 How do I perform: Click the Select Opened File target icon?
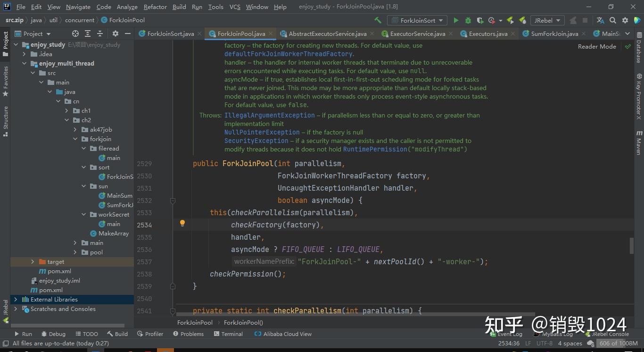coord(75,34)
